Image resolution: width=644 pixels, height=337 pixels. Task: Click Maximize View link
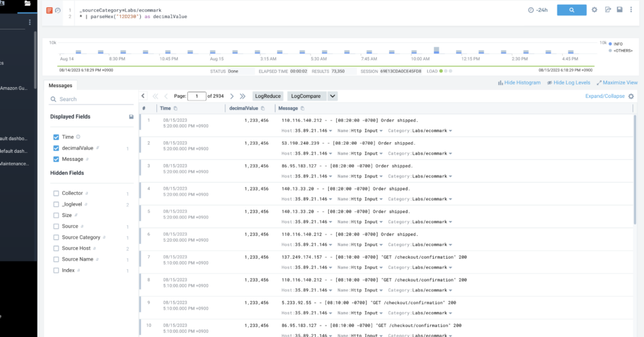coord(617,82)
